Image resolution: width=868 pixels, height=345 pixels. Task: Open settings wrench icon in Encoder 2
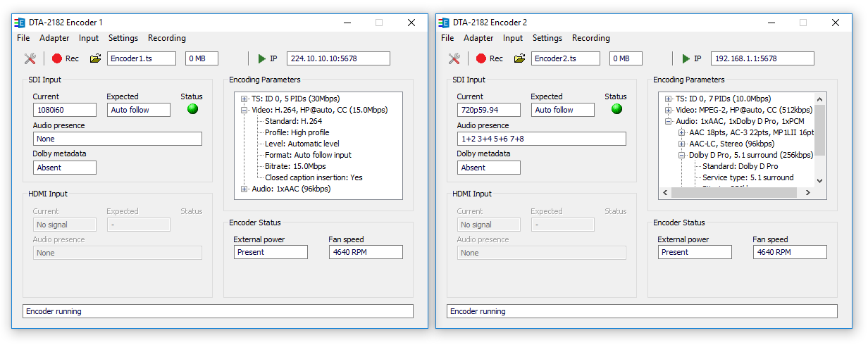click(x=454, y=58)
